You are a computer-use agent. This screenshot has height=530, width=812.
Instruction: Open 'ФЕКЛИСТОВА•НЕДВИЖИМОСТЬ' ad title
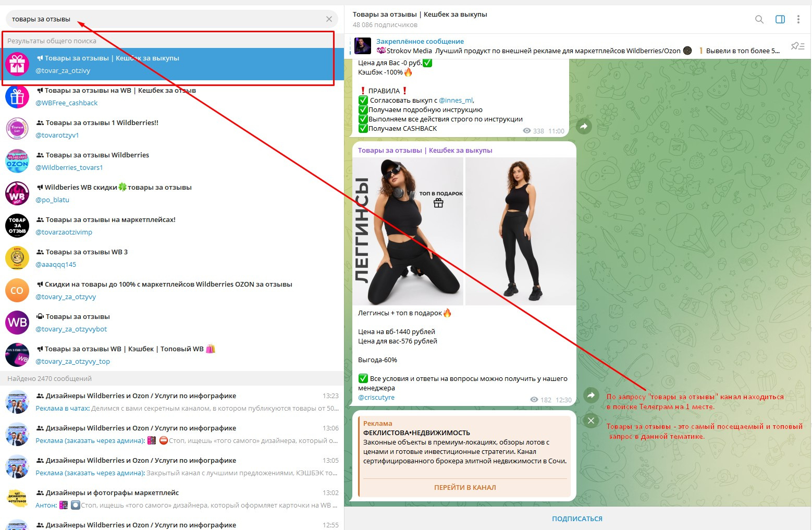[416, 433]
